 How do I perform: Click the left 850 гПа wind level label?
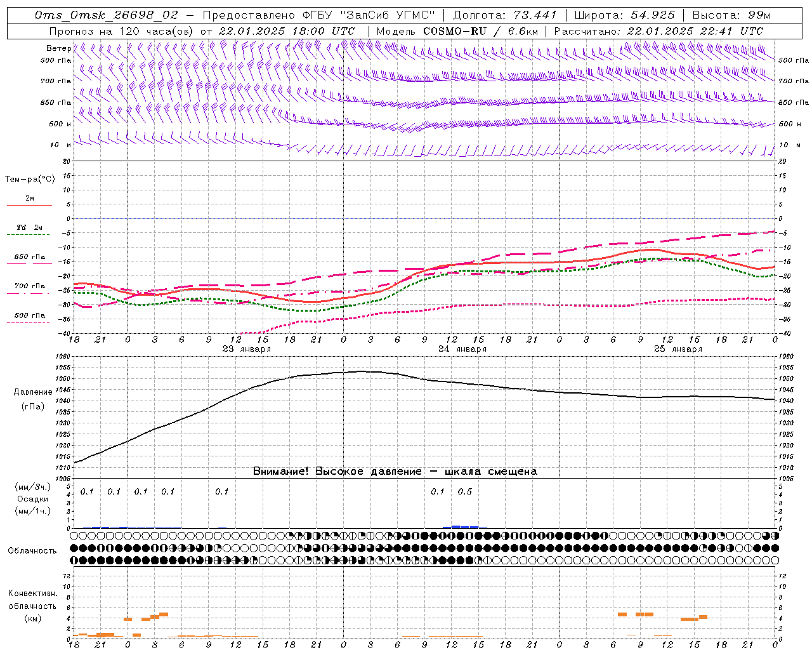tap(56, 102)
